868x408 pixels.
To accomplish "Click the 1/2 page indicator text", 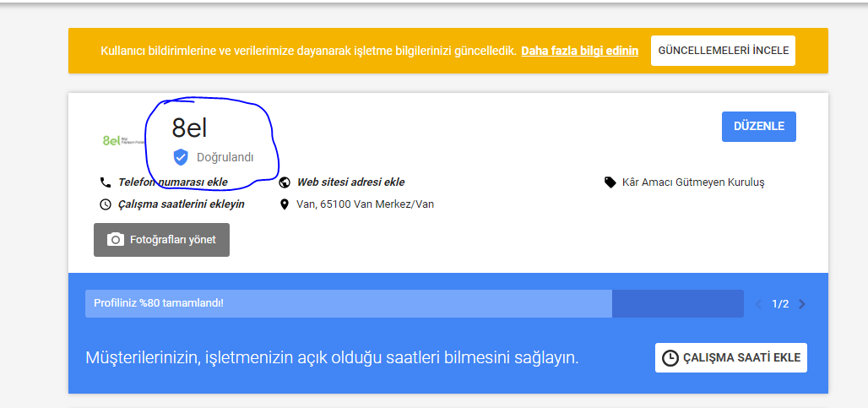I will pyautogui.click(x=780, y=304).
